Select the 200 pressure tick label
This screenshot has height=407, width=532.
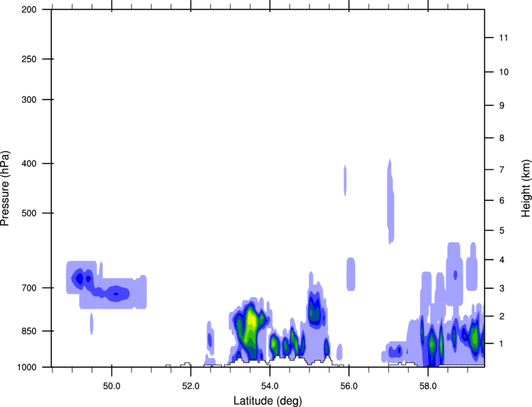(29, 9)
